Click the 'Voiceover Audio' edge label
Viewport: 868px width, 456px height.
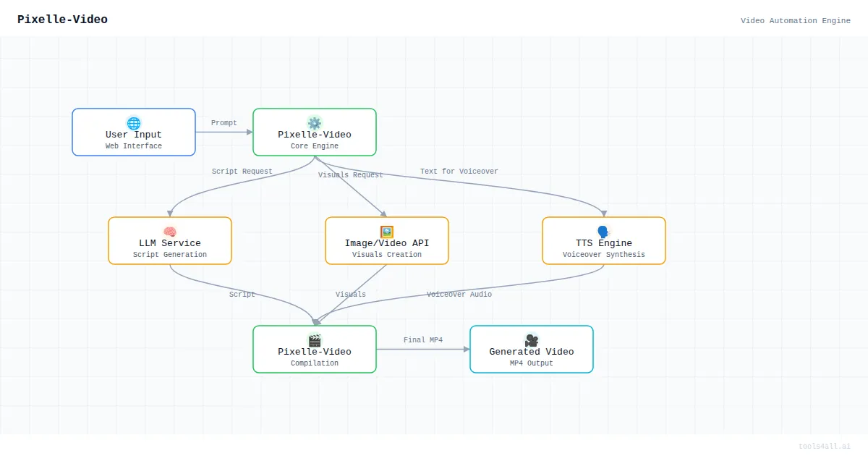(459, 295)
